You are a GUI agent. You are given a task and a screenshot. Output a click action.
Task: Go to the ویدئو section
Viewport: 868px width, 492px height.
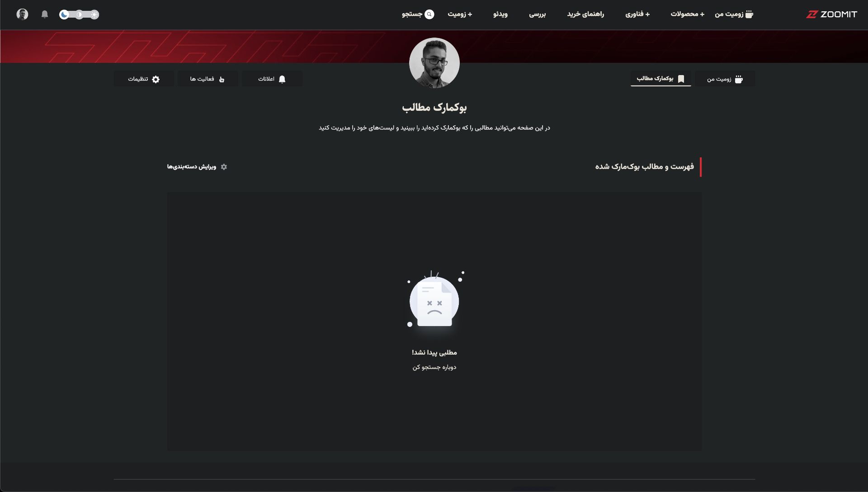tap(500, 14)
